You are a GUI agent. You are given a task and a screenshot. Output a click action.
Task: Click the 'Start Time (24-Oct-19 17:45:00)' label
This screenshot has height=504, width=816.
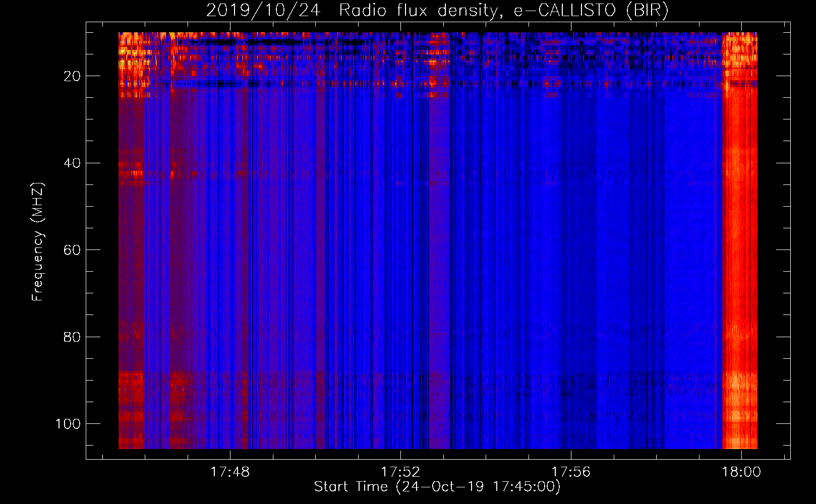[x=437, y=487]
